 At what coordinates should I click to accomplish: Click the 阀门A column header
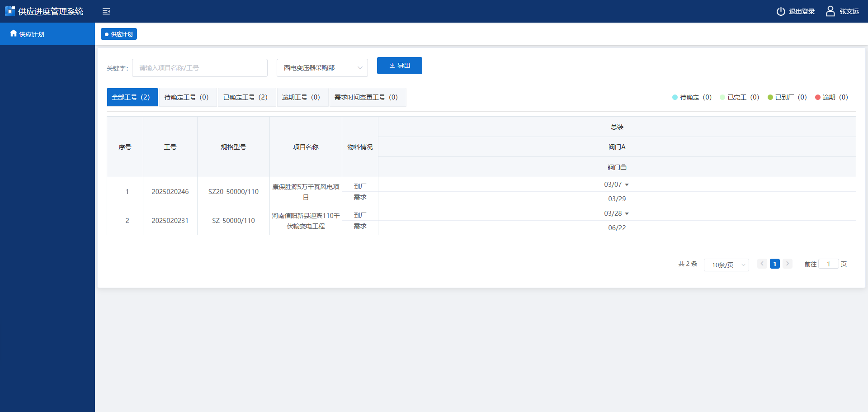[617, 147]
